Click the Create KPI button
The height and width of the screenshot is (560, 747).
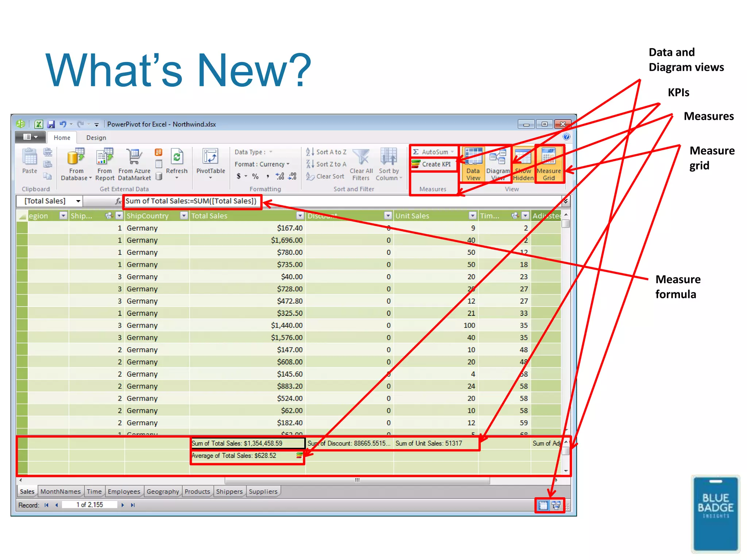(431, 164)
